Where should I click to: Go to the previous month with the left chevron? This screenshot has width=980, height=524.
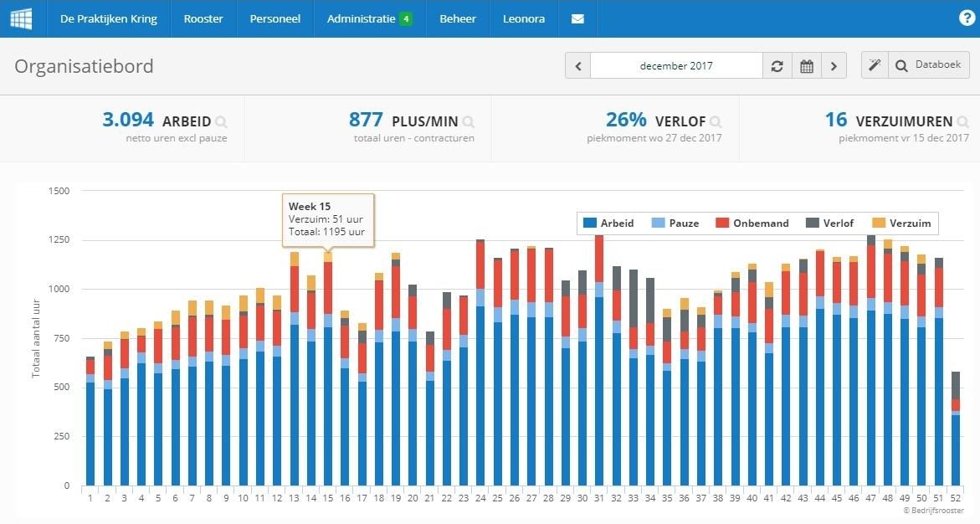pyautogui.click(x=577, y=64)
